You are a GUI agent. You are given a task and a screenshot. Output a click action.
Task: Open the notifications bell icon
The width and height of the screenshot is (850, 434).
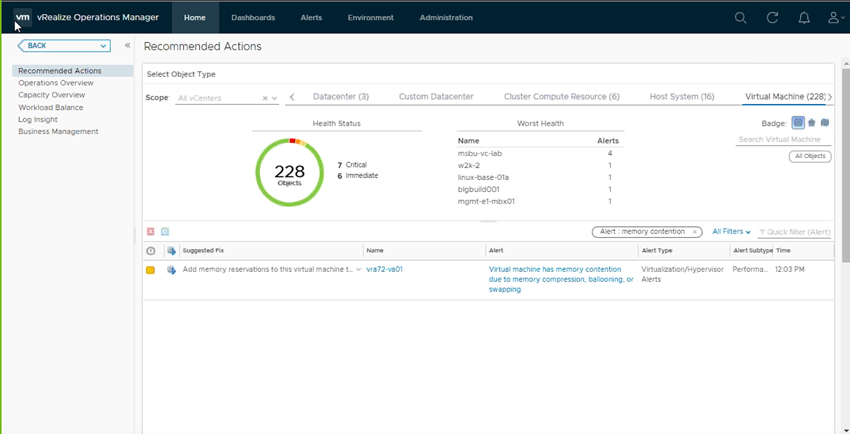[804, 17]
